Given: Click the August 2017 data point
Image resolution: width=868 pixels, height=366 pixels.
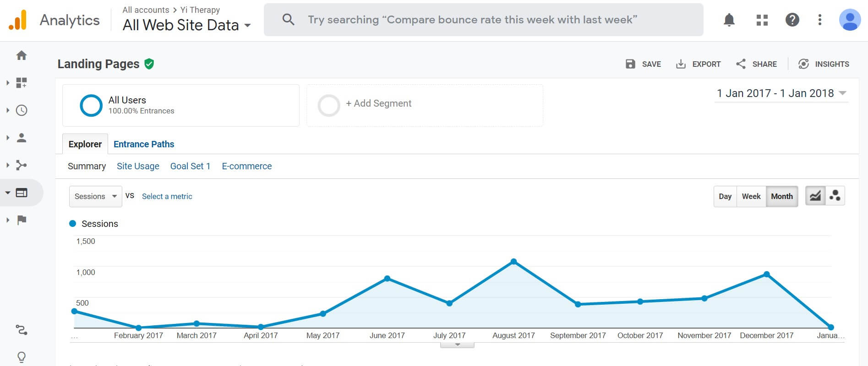Looking at the screenshot, I should tap(513, 262).
